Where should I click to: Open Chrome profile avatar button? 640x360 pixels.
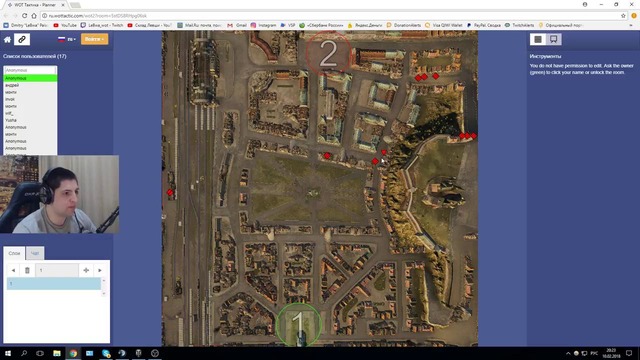(x=585, y=4)
